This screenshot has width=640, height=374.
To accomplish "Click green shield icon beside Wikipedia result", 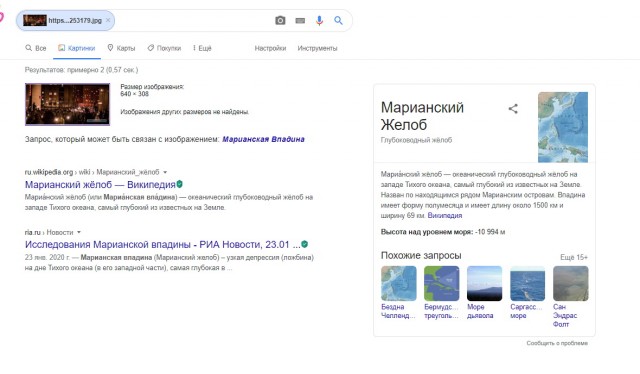I will [x=180, y=184].
